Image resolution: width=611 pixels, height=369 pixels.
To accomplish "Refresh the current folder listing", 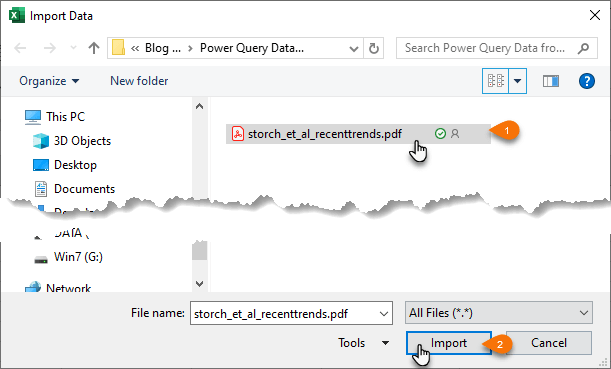I will pyautogui.click(x=374, y=48).
